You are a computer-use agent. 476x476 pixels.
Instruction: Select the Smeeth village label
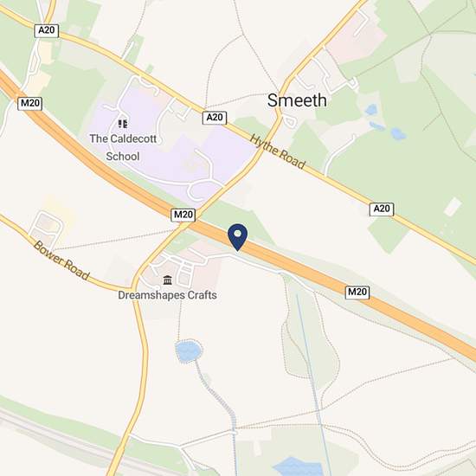tap(297, 100)
